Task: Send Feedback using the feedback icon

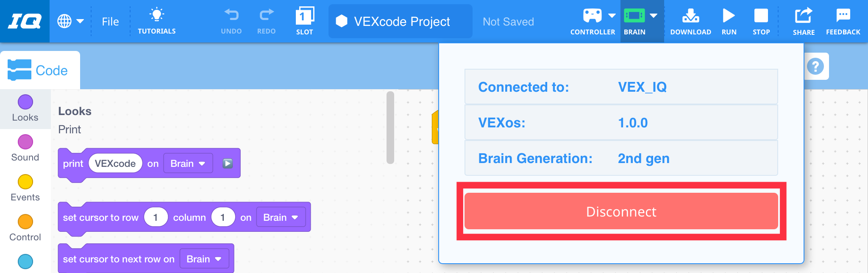Action: click(x=843, y=19)
